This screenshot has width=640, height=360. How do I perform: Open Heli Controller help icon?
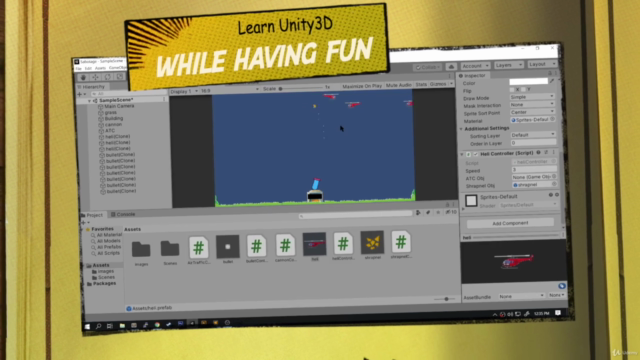[x=538, y=153]
